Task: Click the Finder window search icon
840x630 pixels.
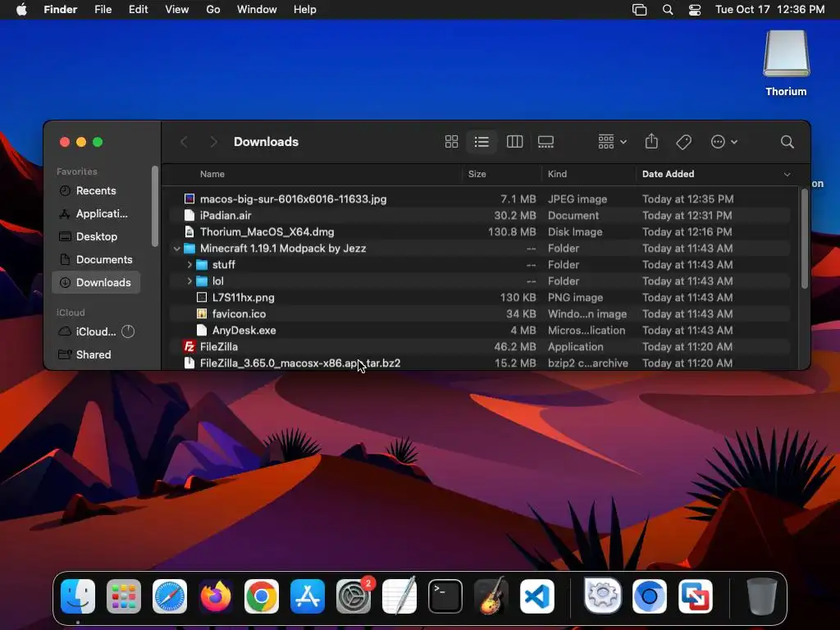Action: (x=787, y=142)
